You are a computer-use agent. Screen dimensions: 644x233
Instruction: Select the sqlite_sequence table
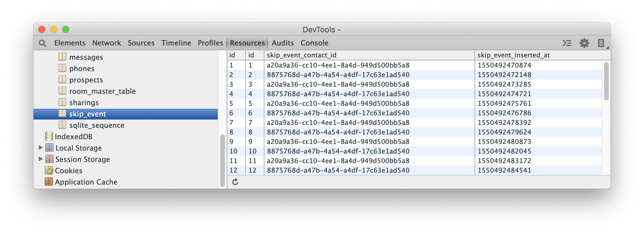(x=96, y=125)
